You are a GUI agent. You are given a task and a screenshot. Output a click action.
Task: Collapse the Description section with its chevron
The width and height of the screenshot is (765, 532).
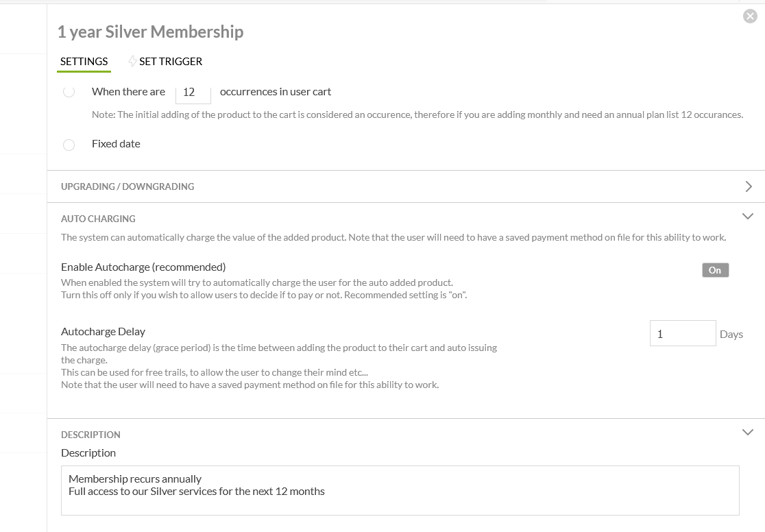748,433
